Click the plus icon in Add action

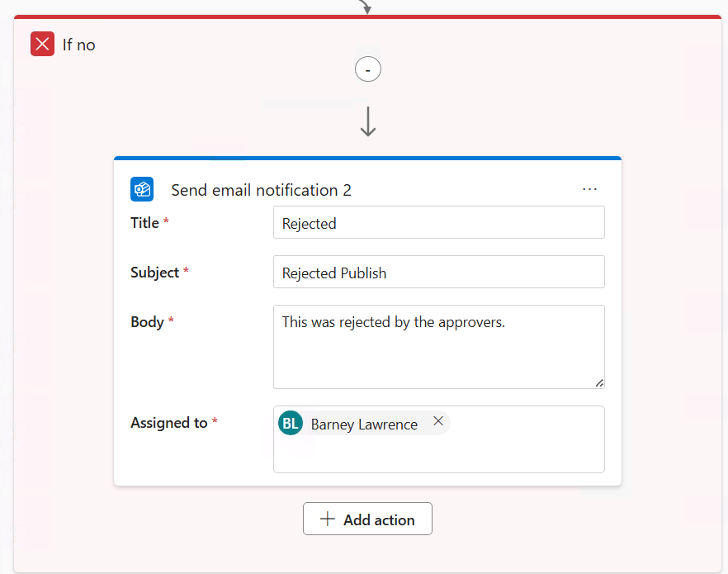tap(328, 519)
